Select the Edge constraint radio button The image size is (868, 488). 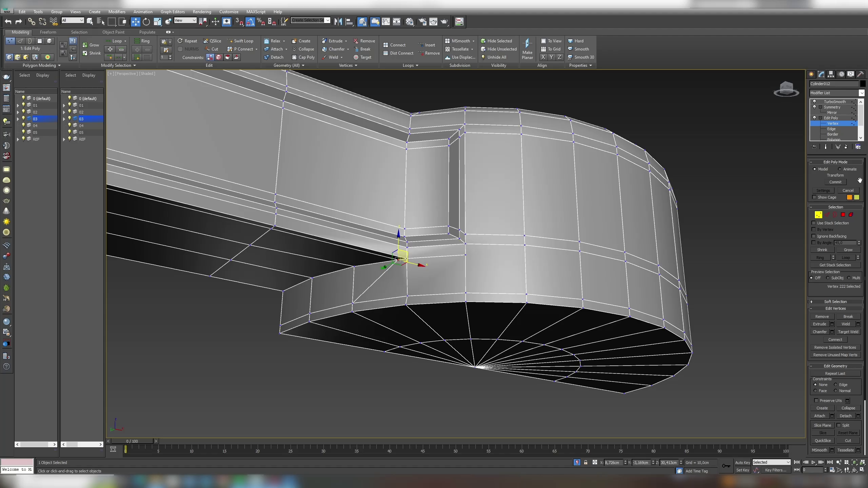pos(836,385)
